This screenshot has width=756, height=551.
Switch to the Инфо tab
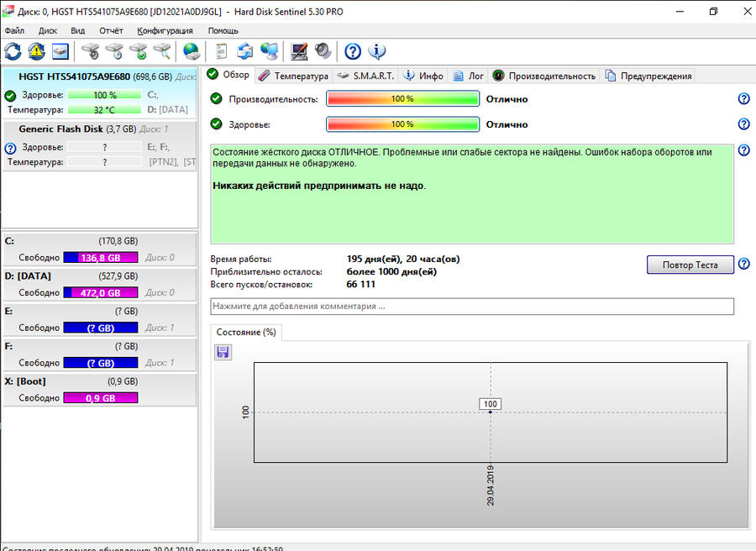[423, 76]
